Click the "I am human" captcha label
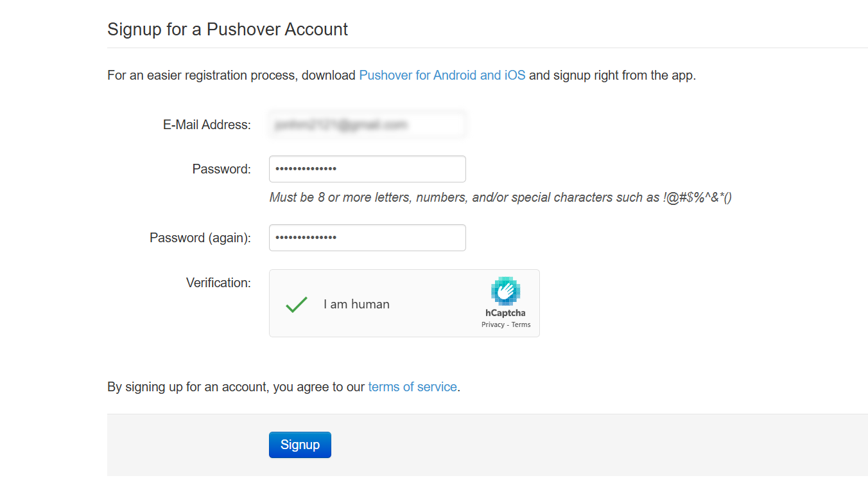This screenshot has width=868, height=478. (x=356, y=305)
